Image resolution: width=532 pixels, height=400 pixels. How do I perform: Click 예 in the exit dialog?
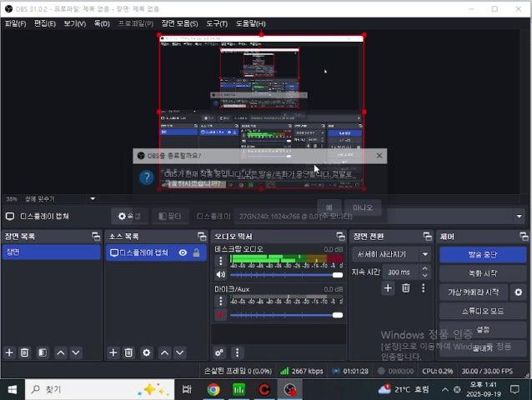coord(329,207)
